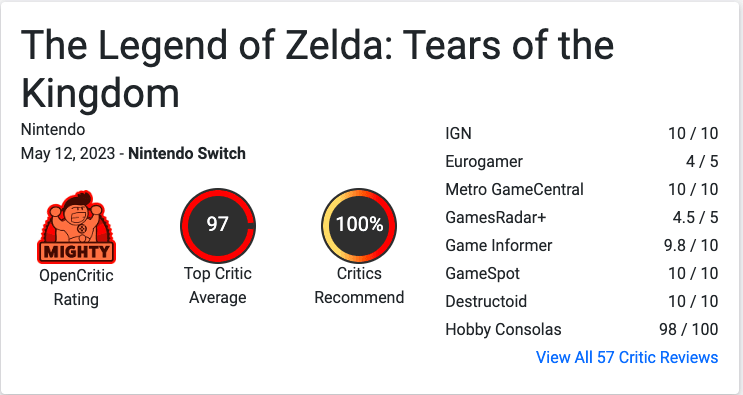This screenshot has height=395, width=743.
Task: Select the IGN review row
Action: [x=581, y=134]
